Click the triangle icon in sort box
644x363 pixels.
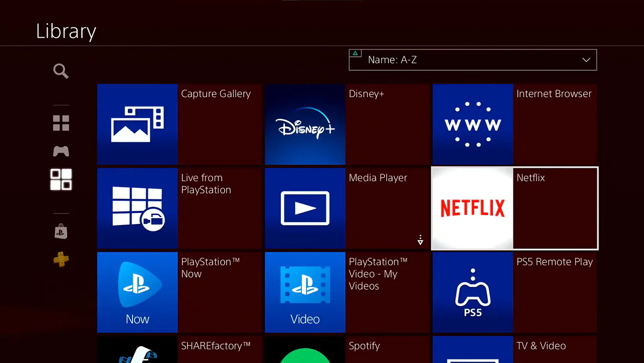356,54
